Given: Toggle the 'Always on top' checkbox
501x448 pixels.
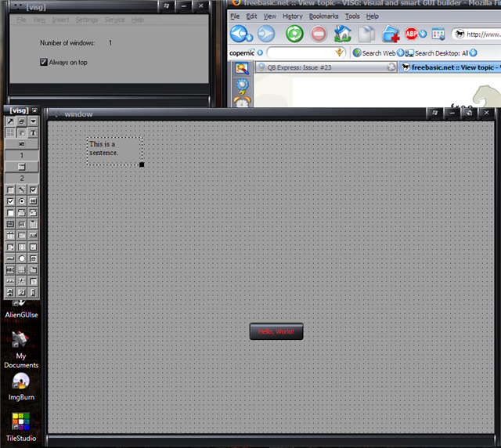Looking at the screenshot, I should (x=44, y=62).
